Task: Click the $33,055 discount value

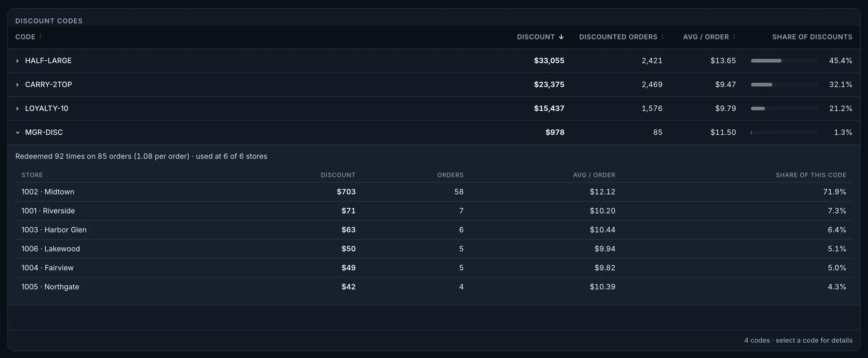Action: (x=549, y=61)
